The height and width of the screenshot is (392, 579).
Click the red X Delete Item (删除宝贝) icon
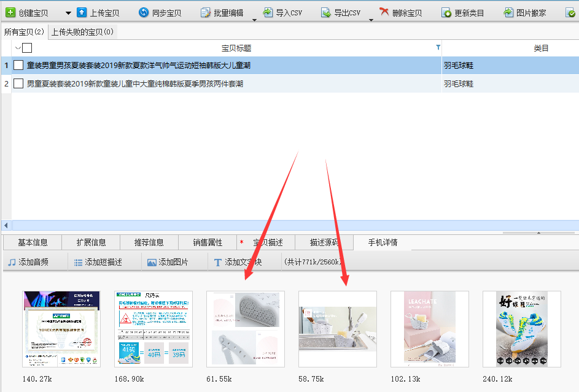click(x=384, y=12)
